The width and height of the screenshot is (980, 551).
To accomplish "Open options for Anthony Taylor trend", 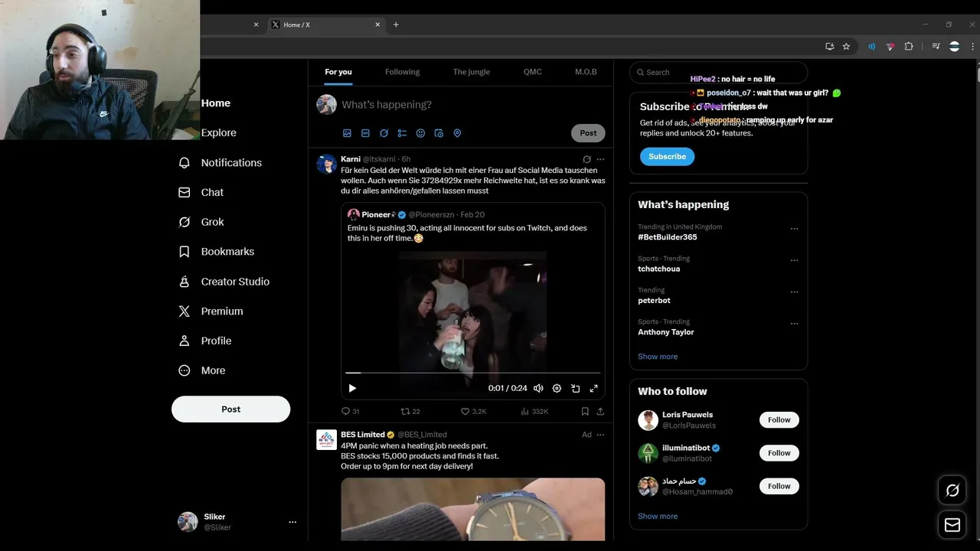I will pyautogui.click(x=794, y=324).
